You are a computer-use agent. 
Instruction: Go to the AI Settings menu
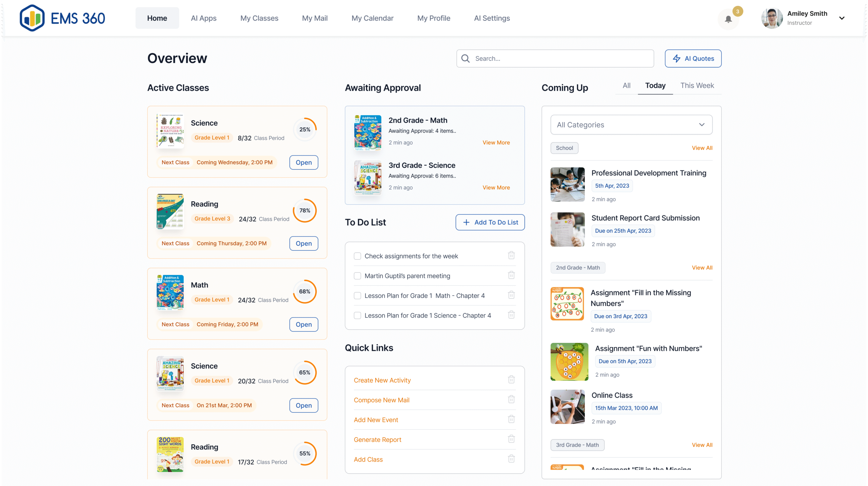click(492, 18)
